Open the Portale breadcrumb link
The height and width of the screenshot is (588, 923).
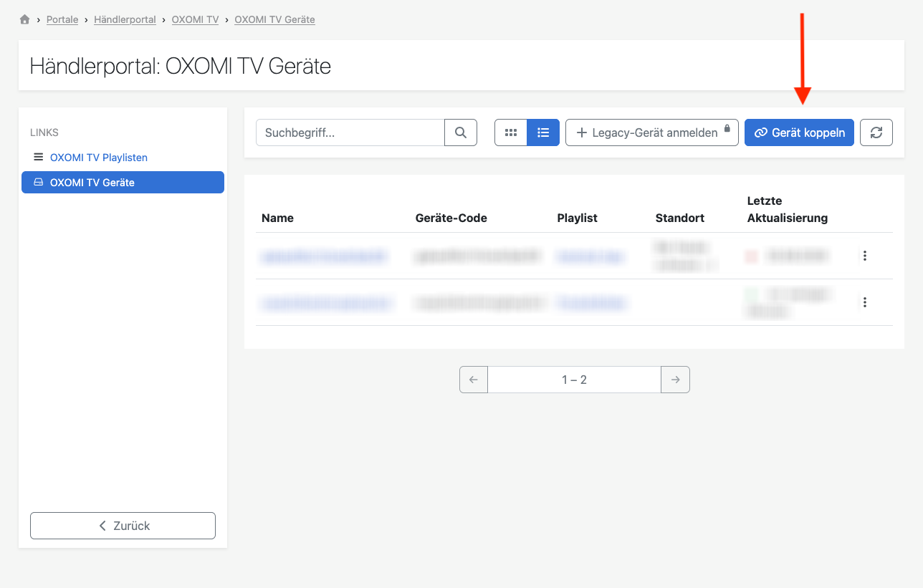point(62,19)
